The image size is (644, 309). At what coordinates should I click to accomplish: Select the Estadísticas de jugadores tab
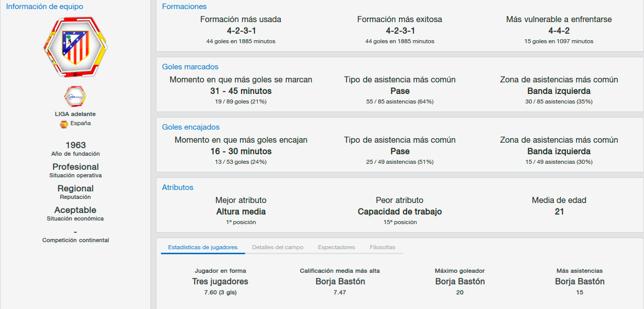click(203, 247)
